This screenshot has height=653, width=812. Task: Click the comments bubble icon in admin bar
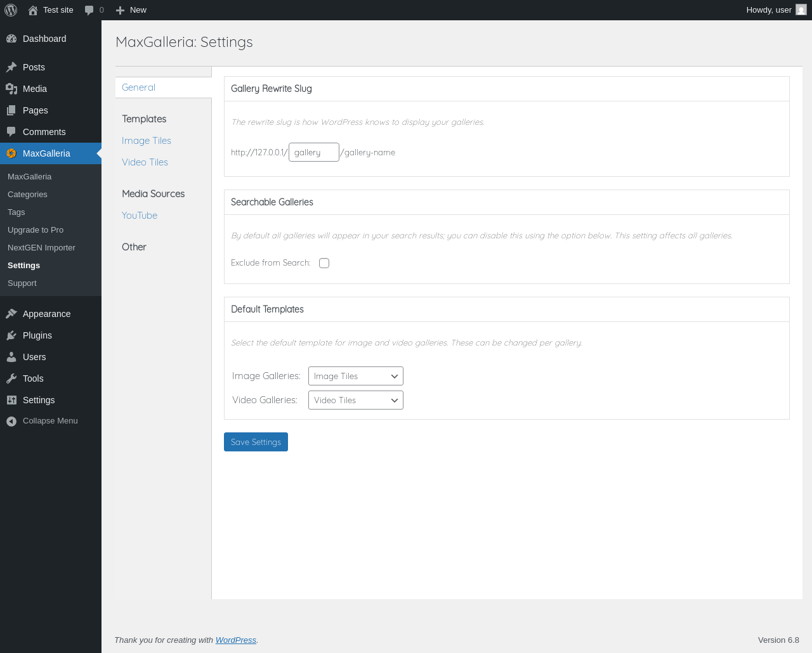coord(89,10)
